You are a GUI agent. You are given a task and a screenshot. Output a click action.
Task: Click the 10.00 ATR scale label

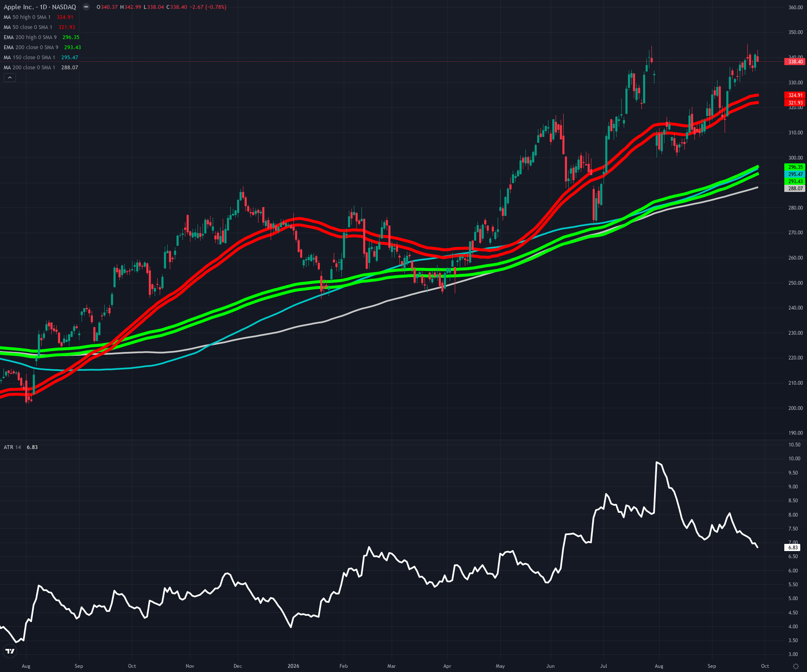(x=794, y=459)
